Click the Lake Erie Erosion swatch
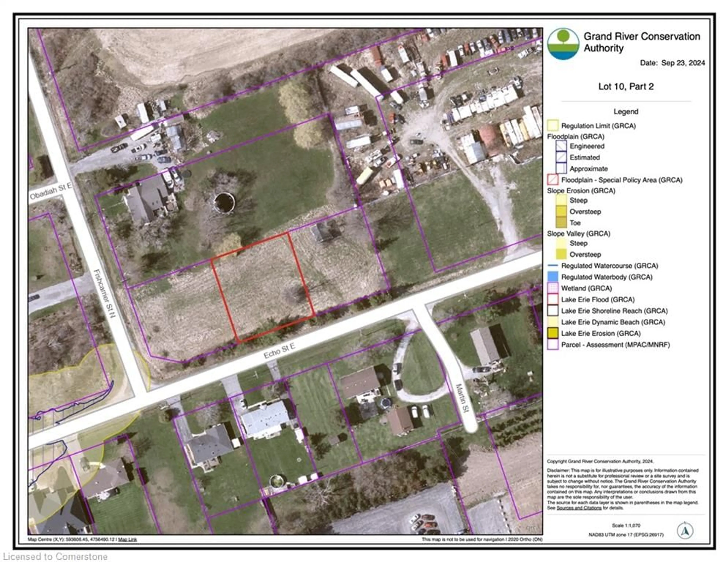 tap(553, 333)
